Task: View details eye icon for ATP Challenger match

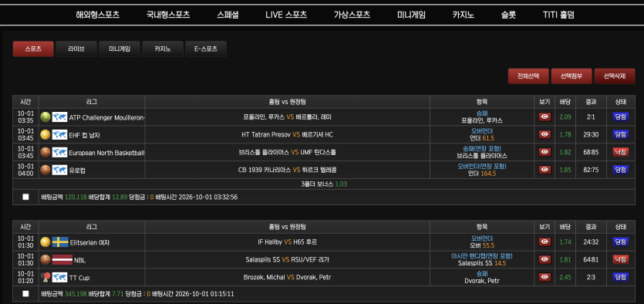Action: (x=545, y=117)
